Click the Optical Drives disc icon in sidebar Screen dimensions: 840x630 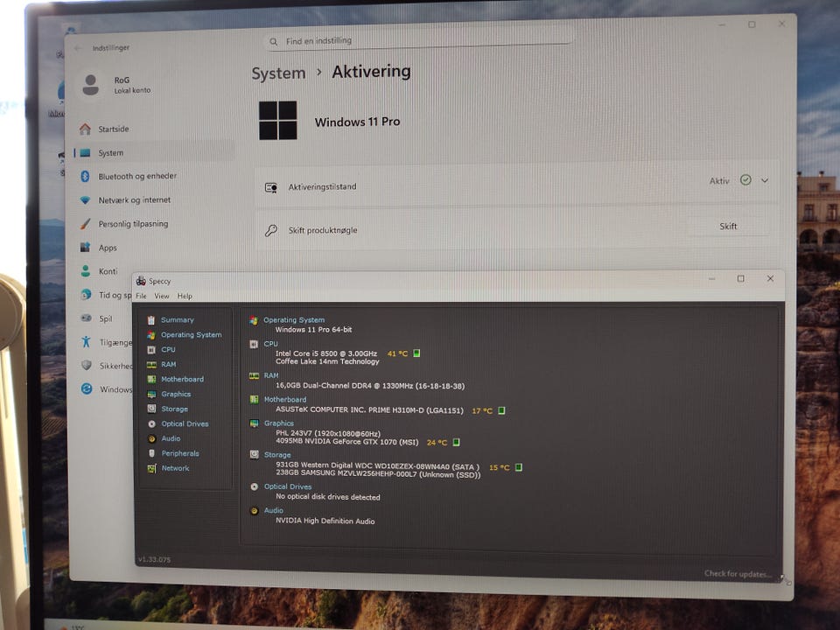tap(151, 423)
